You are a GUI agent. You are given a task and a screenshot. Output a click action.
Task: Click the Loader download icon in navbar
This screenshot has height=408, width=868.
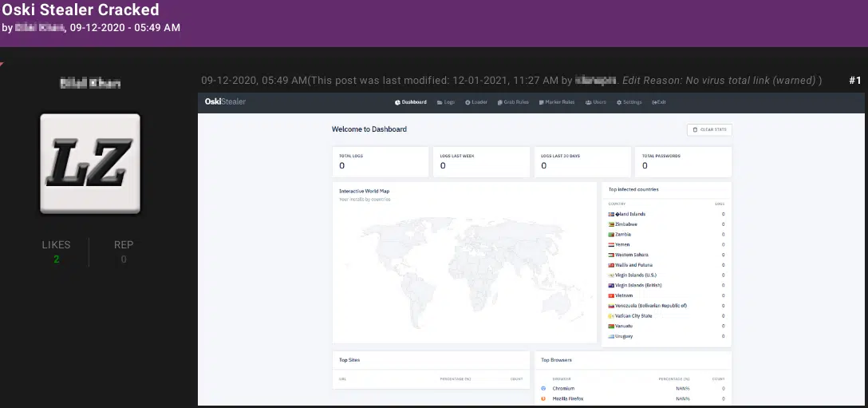[468, 102]
